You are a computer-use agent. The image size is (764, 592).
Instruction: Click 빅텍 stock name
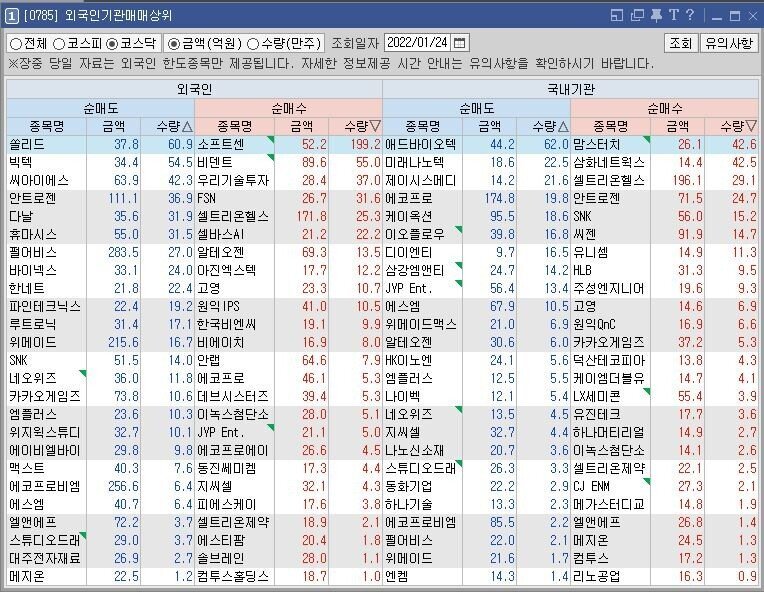21,163
